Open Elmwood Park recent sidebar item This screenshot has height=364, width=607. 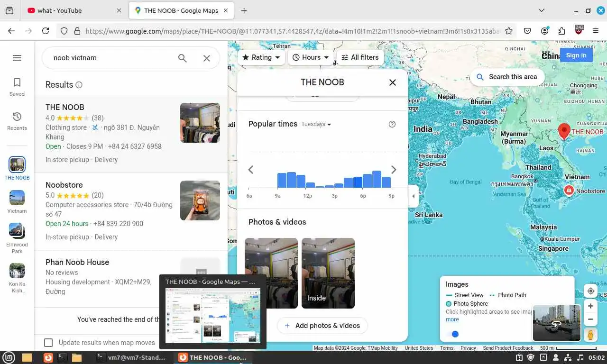pyautogui.click(x=17, y=238)
